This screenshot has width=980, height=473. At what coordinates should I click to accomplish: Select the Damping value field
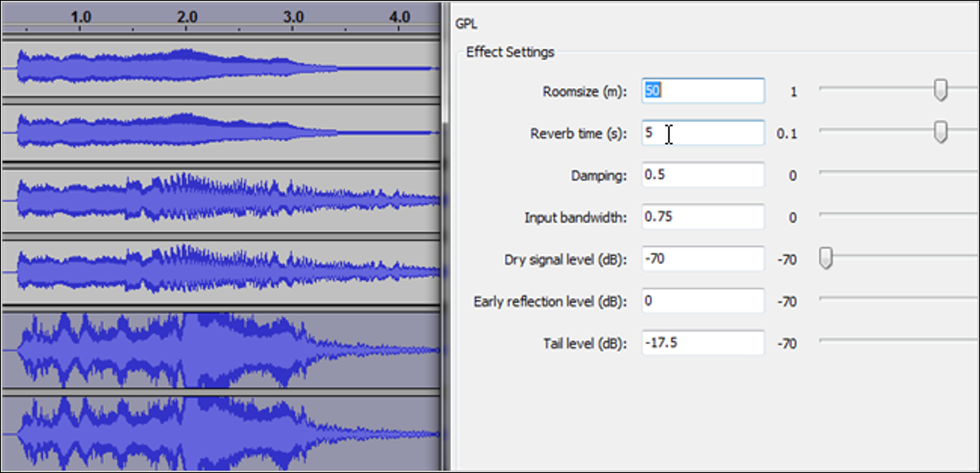tap(703, 175)
